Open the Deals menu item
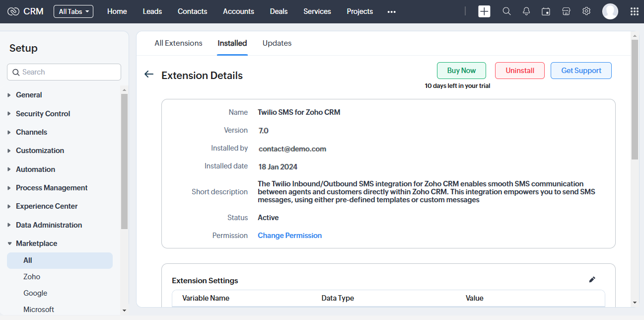This screenshot has width=644, height=320. 279,11
